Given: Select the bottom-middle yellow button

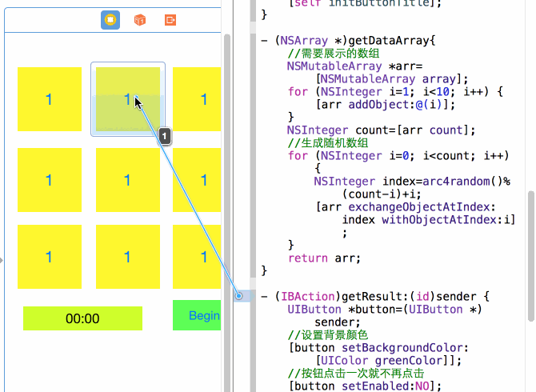Looking at the screenshot, I should [x=127, y=257].
